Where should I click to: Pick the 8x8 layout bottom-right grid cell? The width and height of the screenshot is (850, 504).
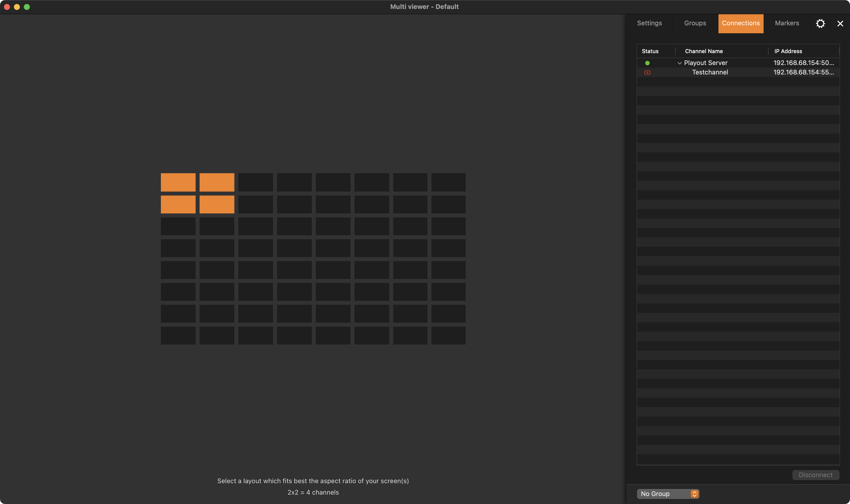coord(448,336)
